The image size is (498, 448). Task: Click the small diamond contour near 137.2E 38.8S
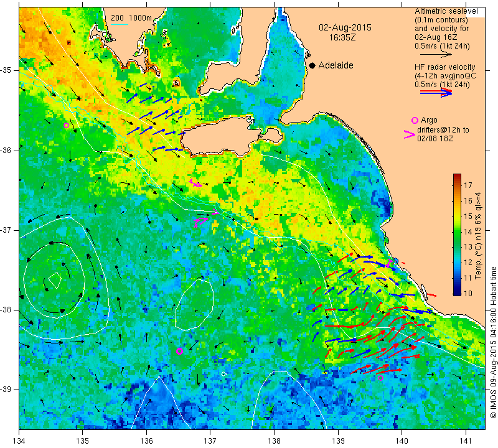tap(223, 374)
